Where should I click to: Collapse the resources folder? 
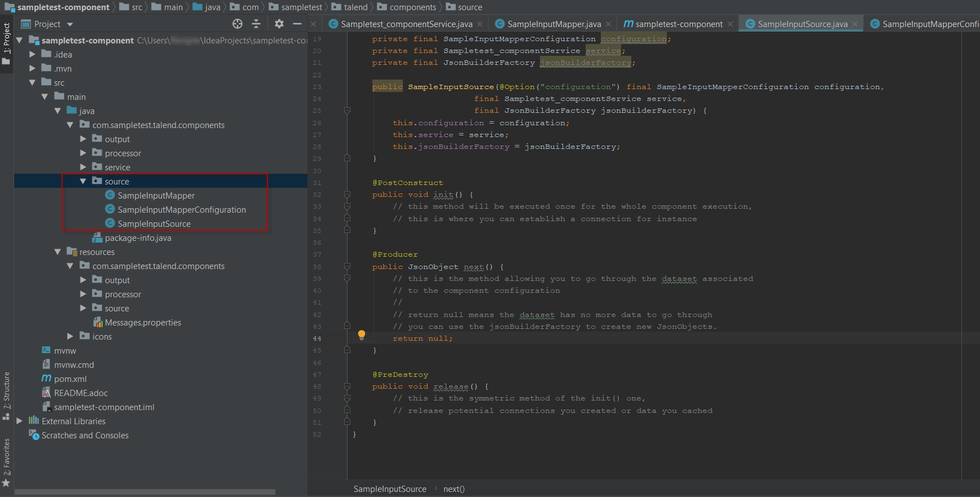pyautogui.click(x=58, y=252)
